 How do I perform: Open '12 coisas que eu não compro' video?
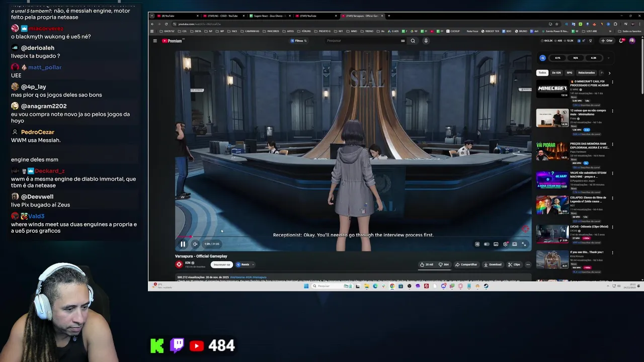552,118
